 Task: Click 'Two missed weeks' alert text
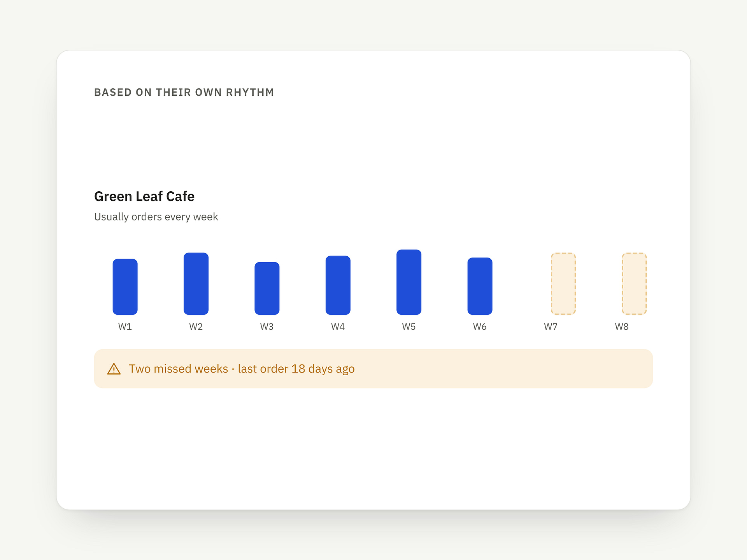[179, 369]
